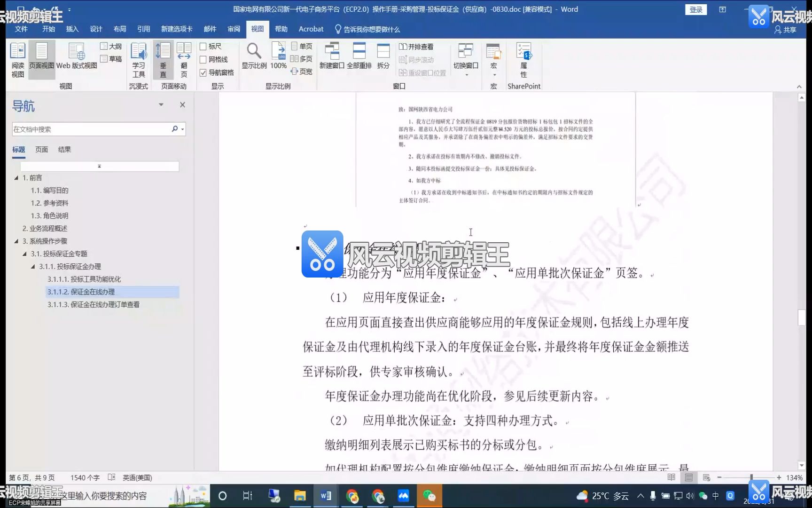Fit to Page Width (页宽)
812x508 pixels.
[x=301, y=71]
